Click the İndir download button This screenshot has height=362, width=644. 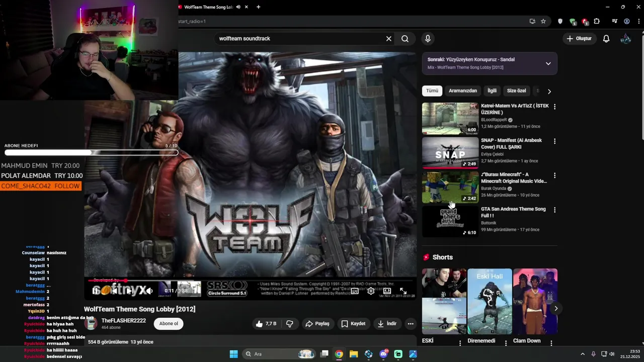387,324
